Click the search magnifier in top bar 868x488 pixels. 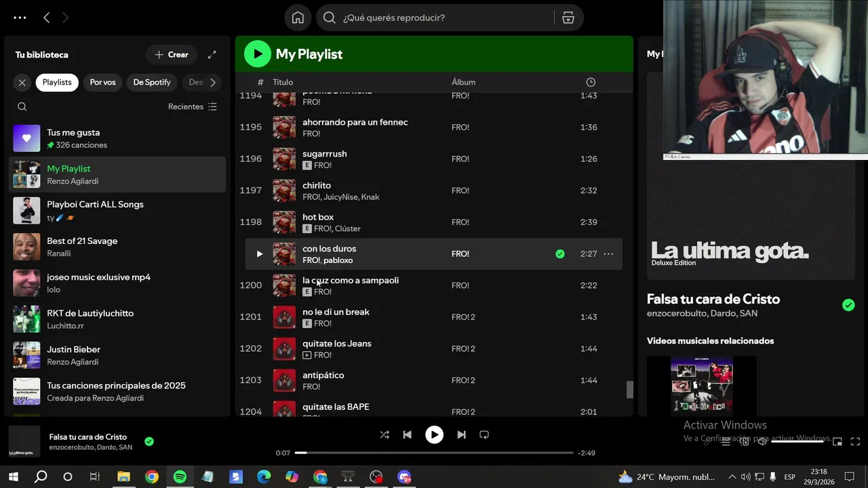pyautogui.click(x=330, y=18)
